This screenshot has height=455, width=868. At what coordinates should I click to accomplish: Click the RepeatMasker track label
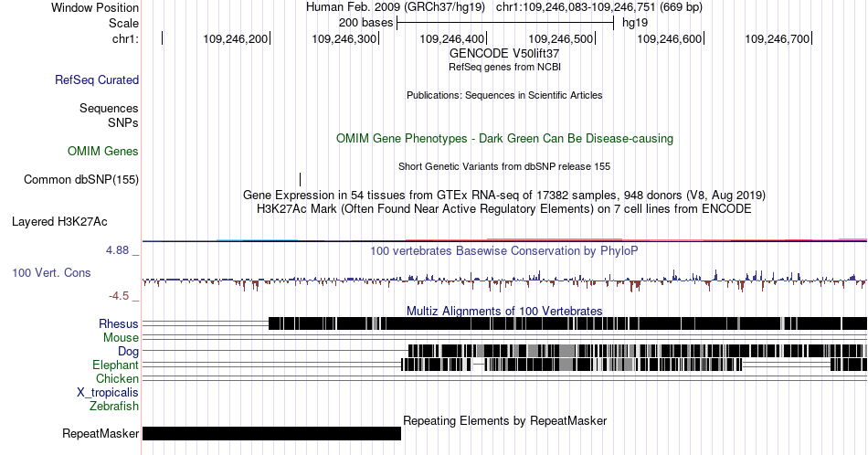101,433
